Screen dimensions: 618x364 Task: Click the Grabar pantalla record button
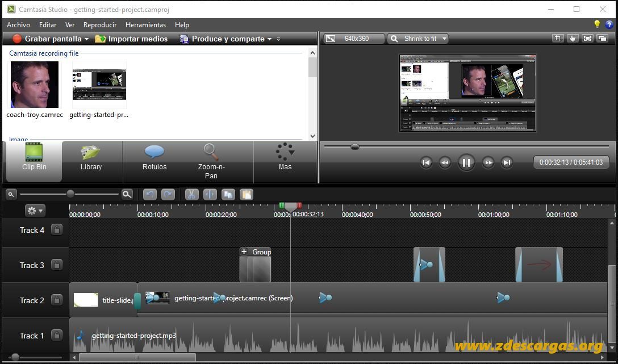[47, 39]
